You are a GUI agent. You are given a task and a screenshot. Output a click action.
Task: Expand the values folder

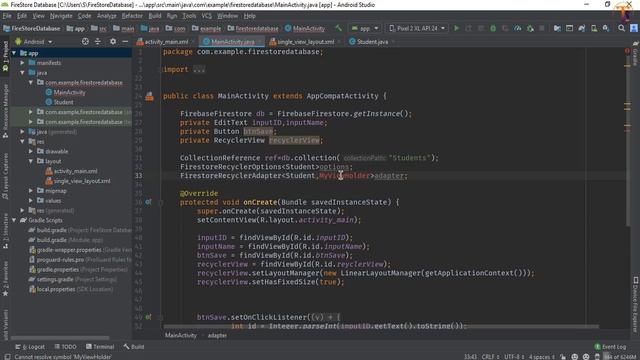31,200
